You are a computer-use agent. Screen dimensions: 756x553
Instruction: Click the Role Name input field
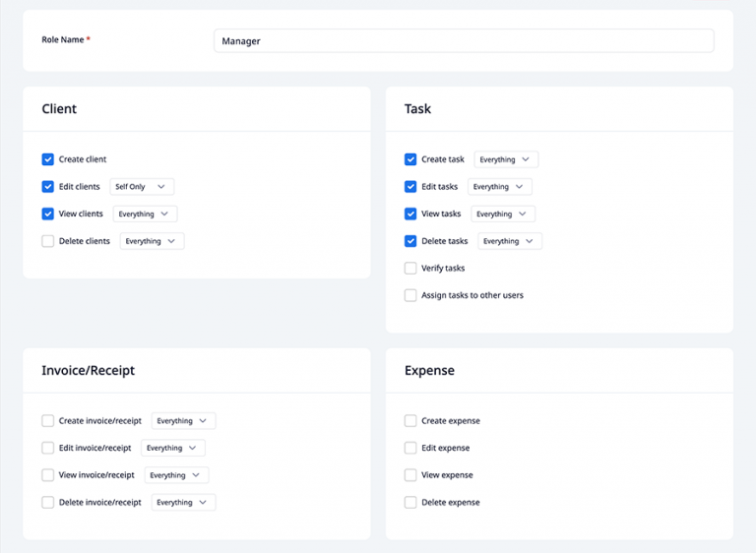[463, 40]
